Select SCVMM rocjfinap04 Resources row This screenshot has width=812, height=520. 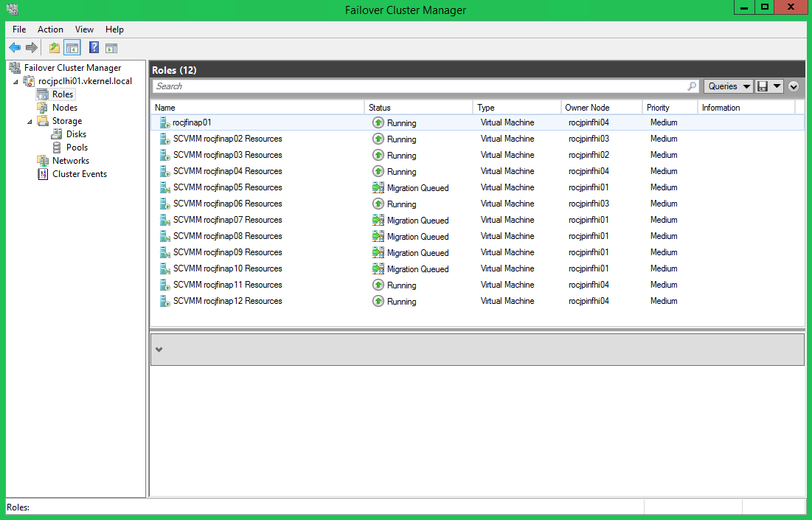point(477,171)
